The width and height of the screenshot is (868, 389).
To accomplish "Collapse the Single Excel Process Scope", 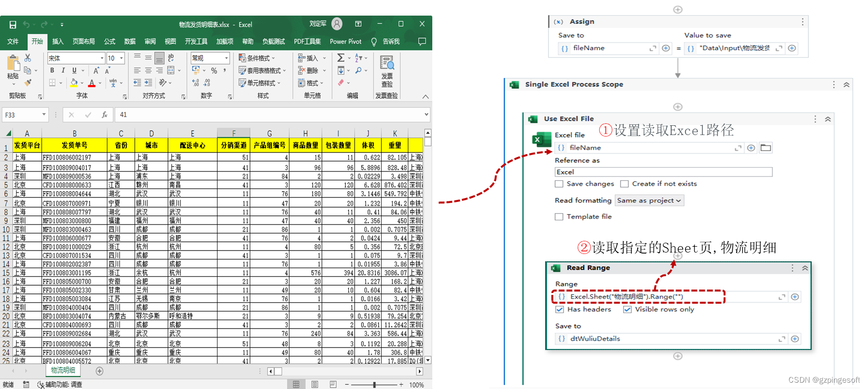I will pos(847,85).
